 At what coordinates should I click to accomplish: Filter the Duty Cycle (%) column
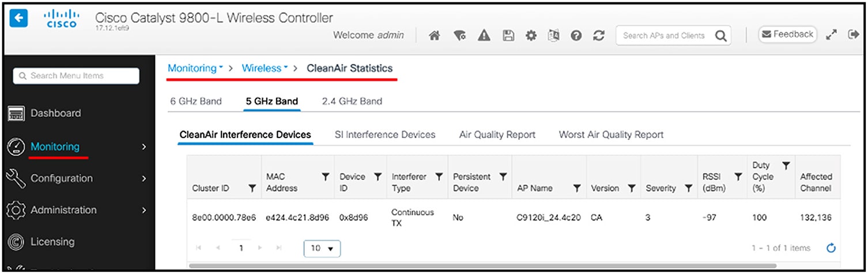tap(786, 166)
